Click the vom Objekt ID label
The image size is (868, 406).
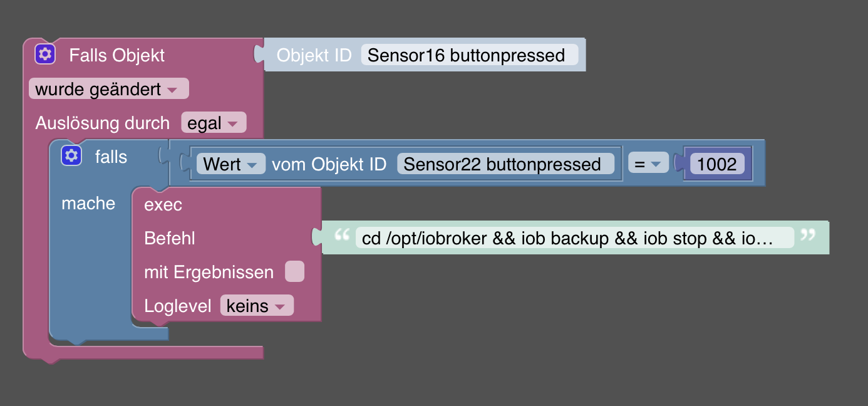(329, 164)
